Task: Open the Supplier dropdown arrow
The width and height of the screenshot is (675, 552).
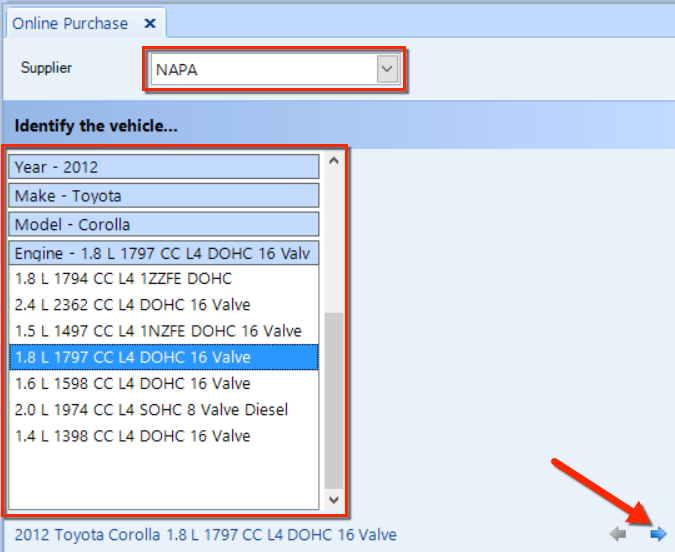Action: (x=387, y=69)
